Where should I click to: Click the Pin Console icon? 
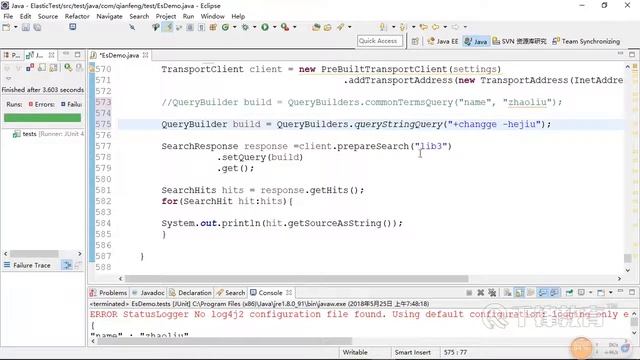(x=569, y=293)
